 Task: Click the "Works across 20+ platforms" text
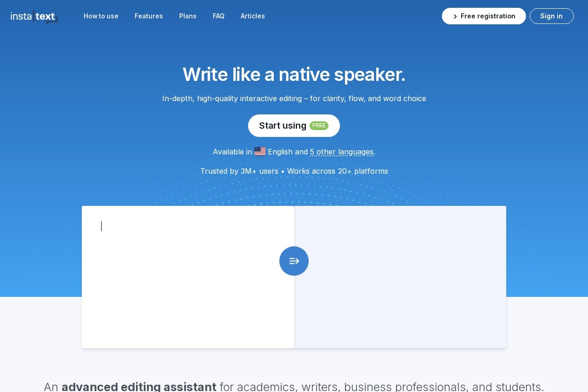(338, 171)
